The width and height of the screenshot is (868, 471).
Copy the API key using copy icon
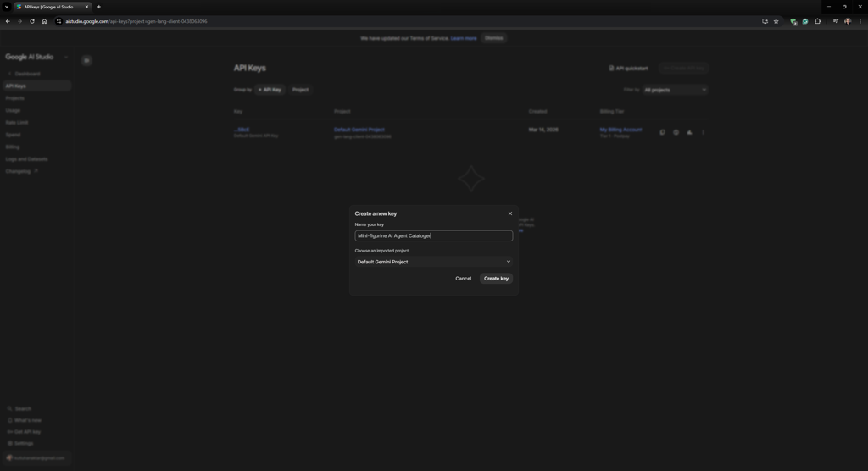pos(662,132)
